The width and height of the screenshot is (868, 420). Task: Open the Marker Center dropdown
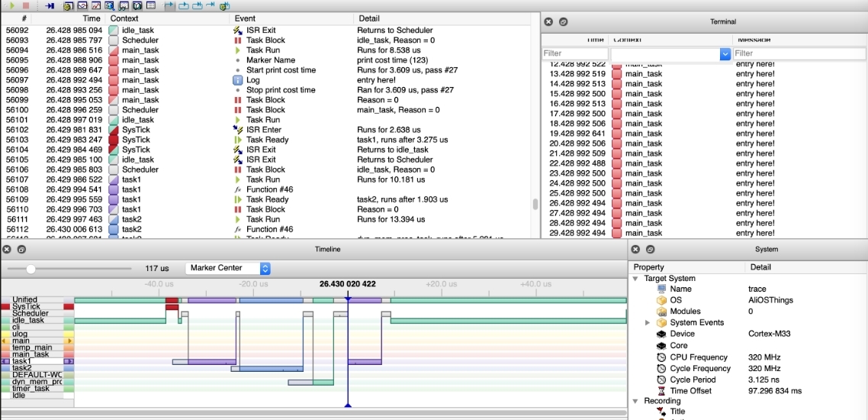pyautogui.click(x=228, y=268)
